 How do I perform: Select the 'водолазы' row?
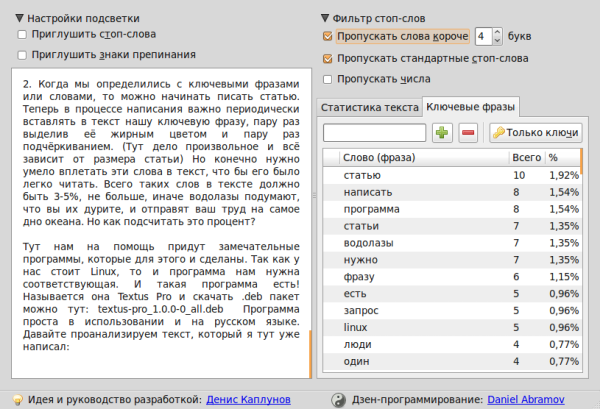[452, 243]
